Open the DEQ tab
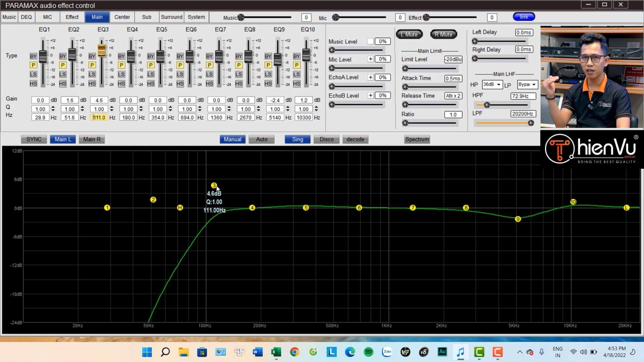 click(x=26, y=17)
